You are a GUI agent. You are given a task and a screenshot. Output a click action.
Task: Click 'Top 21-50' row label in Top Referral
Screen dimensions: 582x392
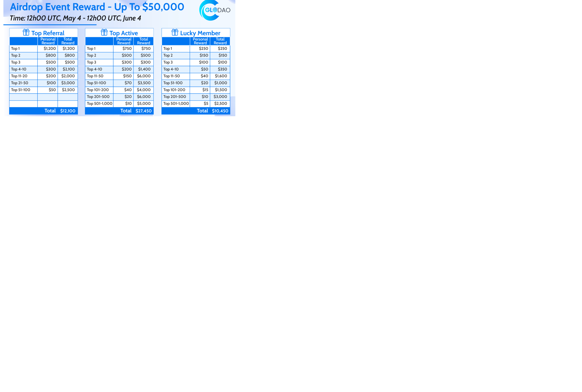coord(19,83)
